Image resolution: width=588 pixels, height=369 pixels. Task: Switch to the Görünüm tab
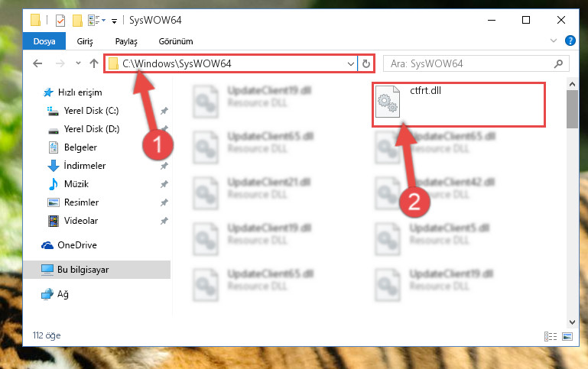pyautogui.click(x=176, y=41)
